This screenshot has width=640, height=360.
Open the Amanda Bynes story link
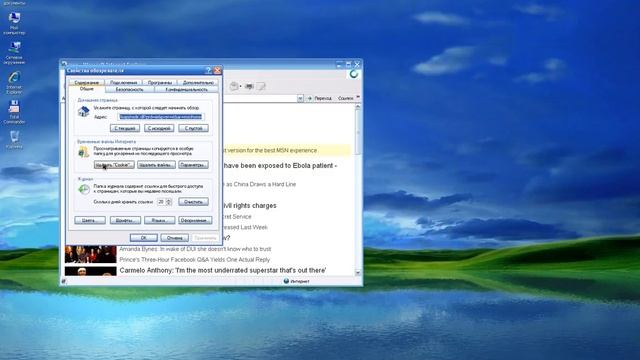tap(195, 249)
